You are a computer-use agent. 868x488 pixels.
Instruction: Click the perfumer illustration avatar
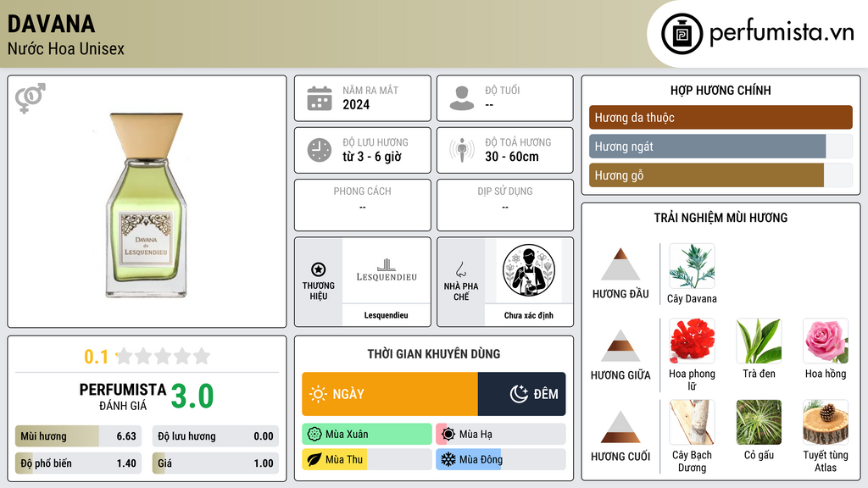pos(529,270)
